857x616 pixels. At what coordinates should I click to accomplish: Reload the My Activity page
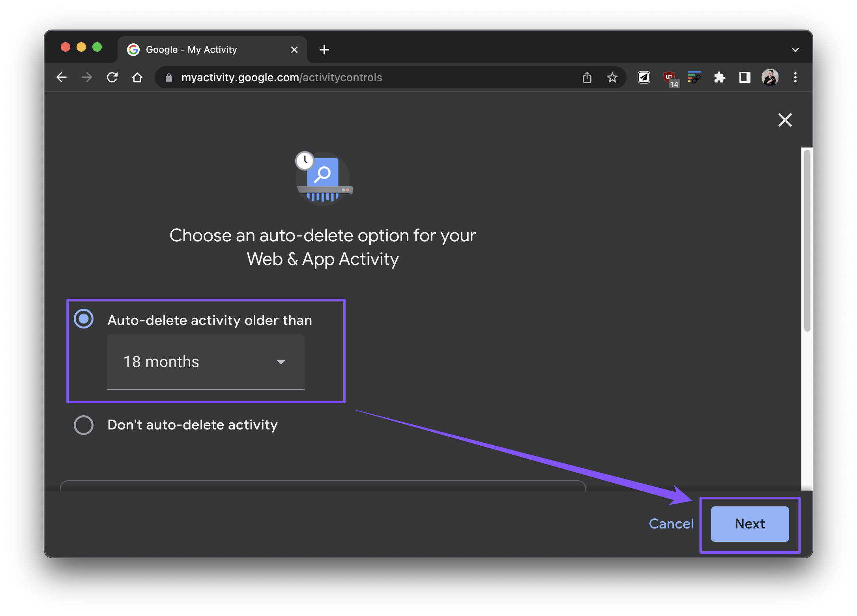(x=112, y=77)
